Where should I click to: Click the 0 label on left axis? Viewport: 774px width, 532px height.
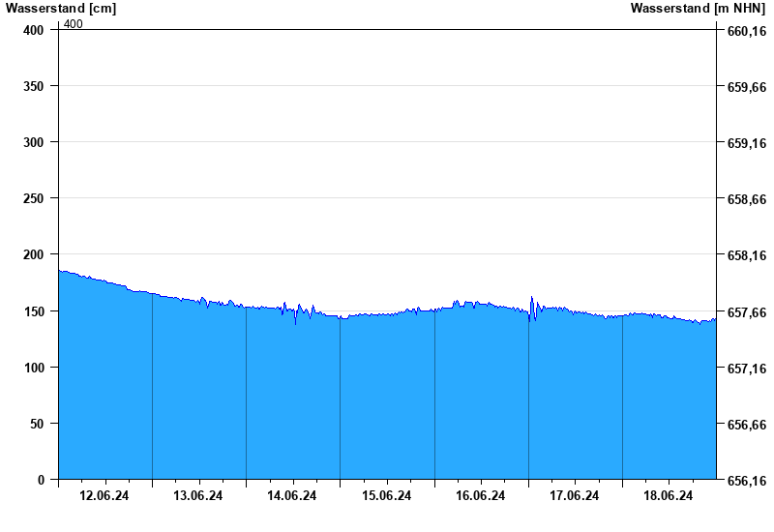click(x=42, y=480)
